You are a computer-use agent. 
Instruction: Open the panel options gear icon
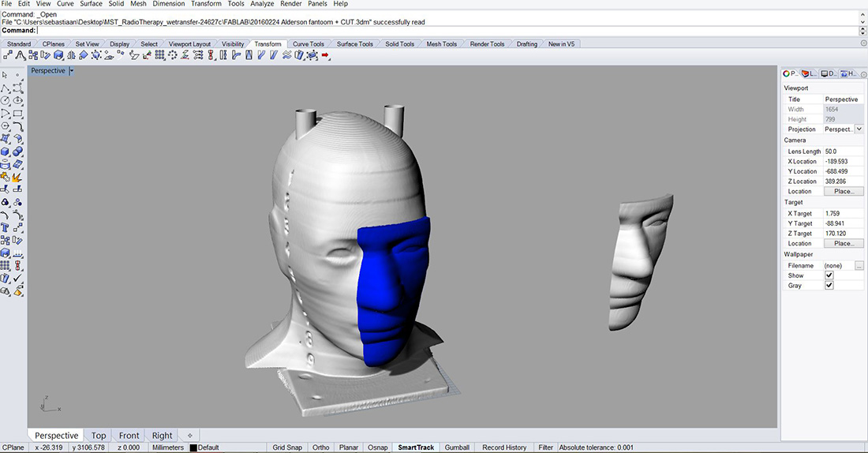[x=863, y=74]
